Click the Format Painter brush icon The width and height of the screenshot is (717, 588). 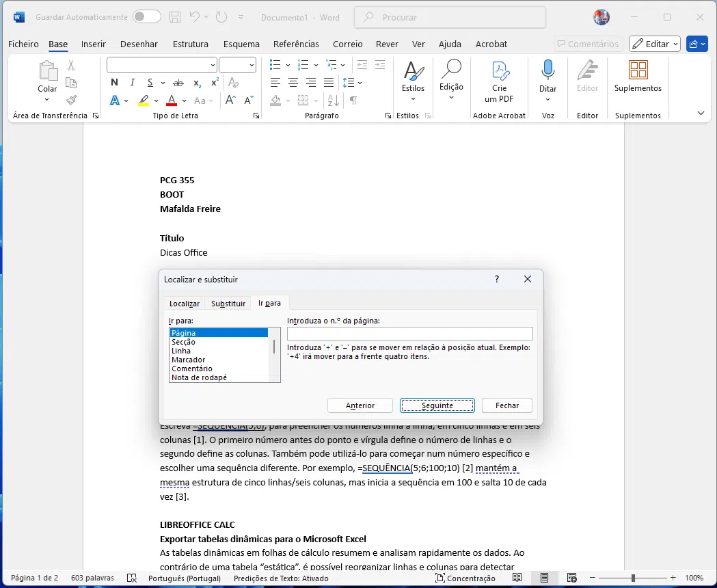click(71, 100)
